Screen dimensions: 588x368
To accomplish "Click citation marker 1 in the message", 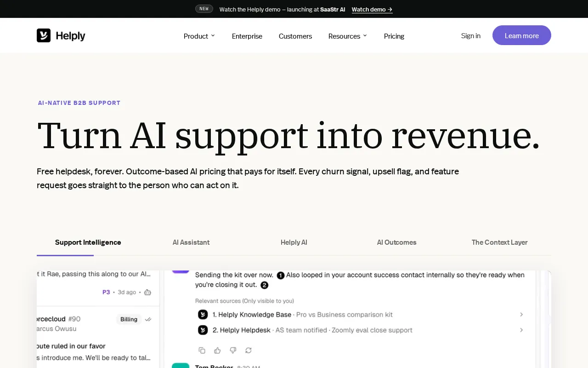I will point(281,275).
